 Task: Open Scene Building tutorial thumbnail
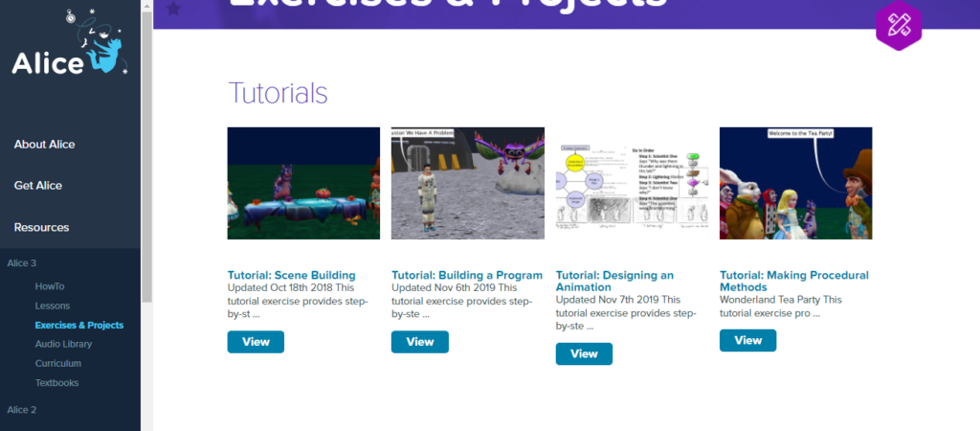303,183
